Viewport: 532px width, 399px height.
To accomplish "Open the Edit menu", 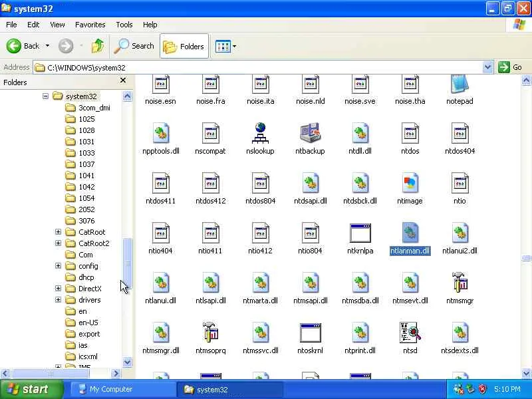I will 33,25.
